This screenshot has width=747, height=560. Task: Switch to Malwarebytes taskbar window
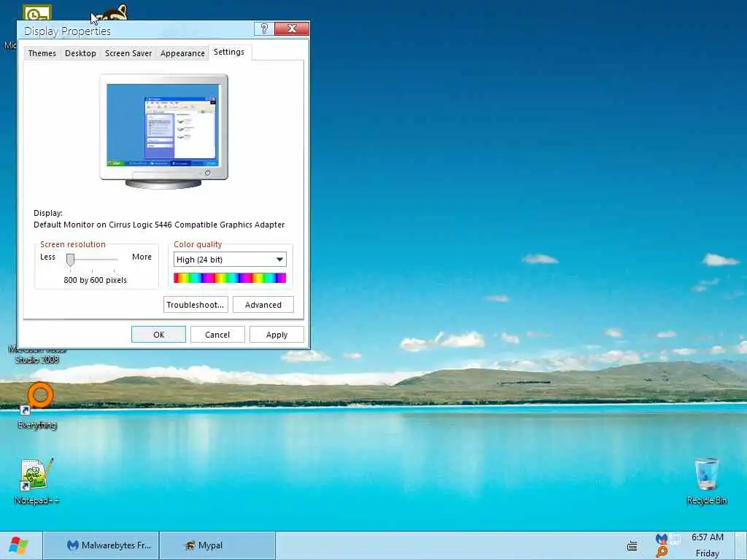tap(101, 545)
